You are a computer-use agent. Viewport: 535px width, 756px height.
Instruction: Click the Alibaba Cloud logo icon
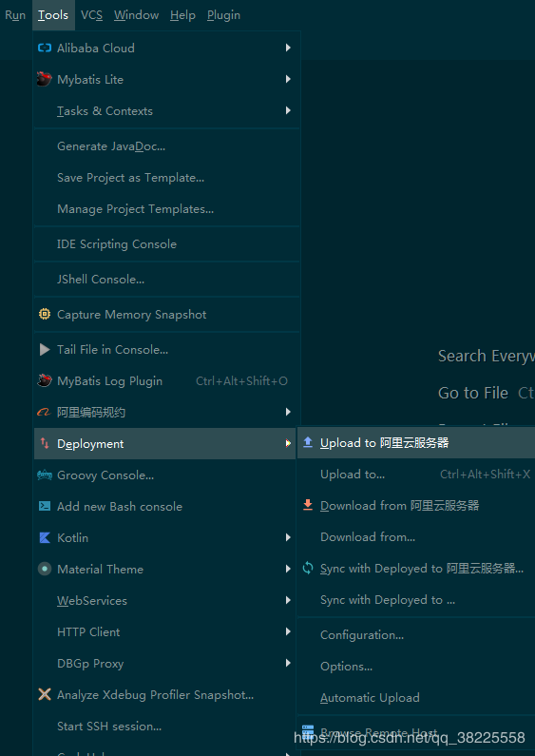point(45,48)
